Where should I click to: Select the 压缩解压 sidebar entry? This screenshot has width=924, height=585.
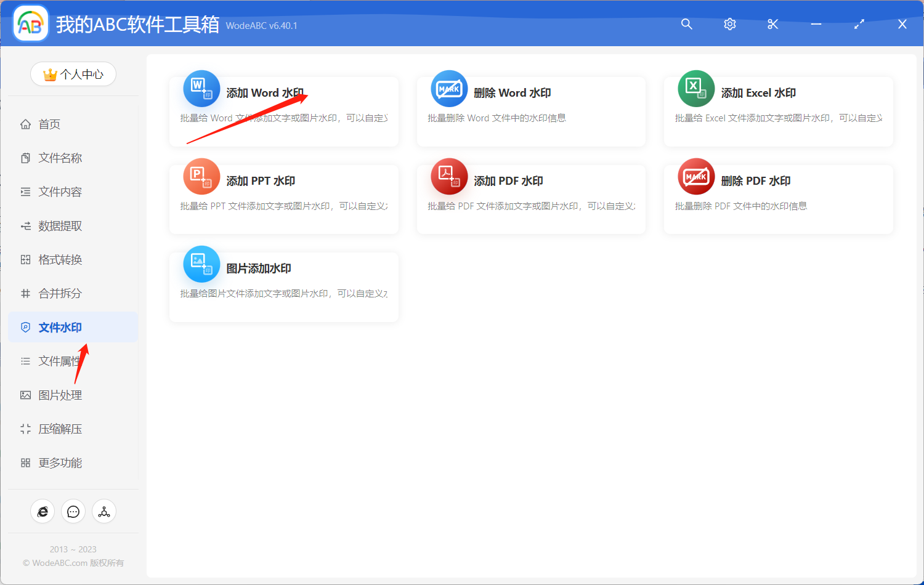click(x=59, y=429)
